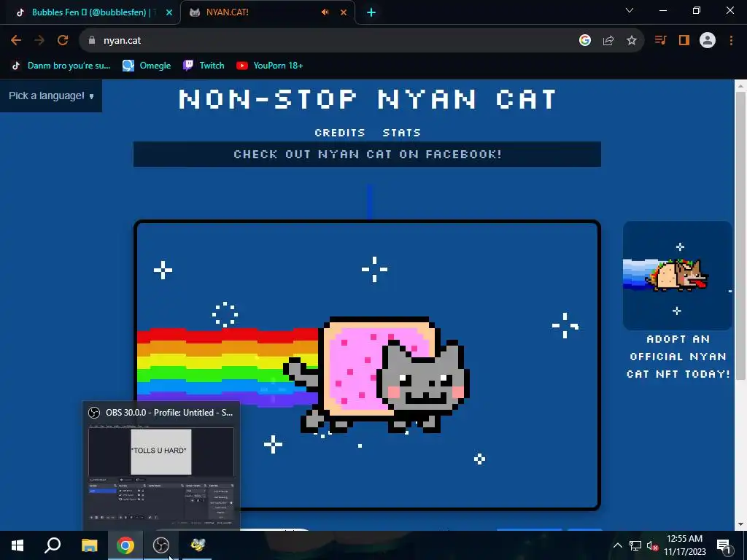
Task: Open Windows taskbar search
Action: [53, 545]
